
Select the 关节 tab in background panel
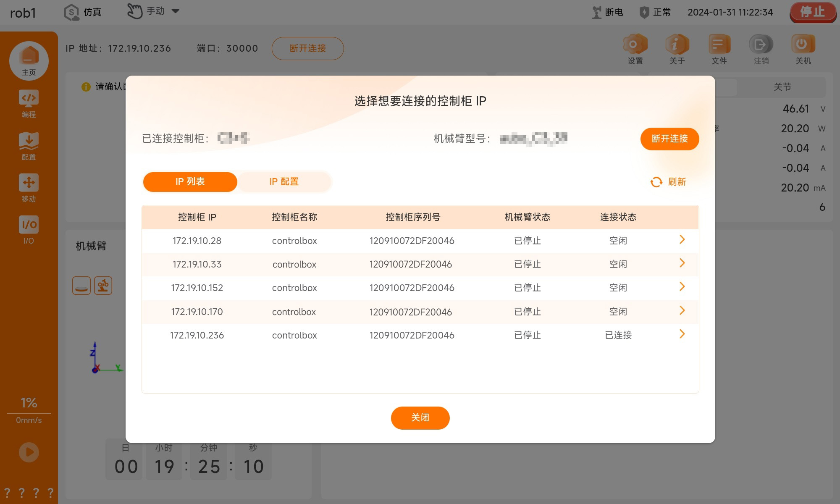[x=782, y=87]
